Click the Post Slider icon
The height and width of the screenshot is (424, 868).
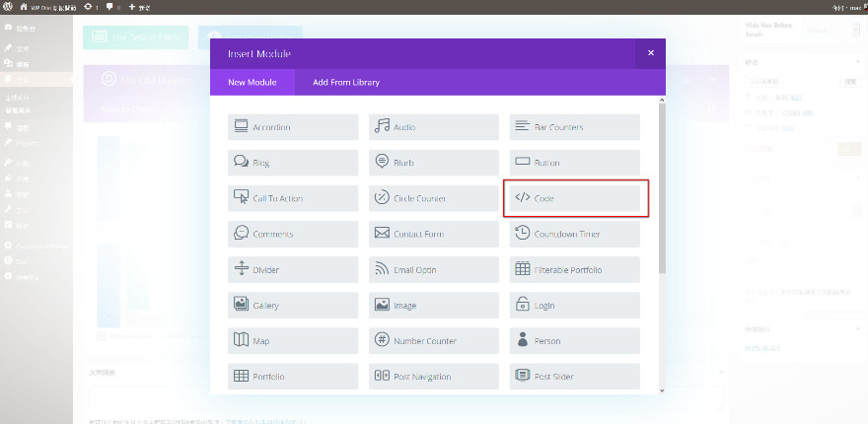pyautogui.click(x=523, y=376)
